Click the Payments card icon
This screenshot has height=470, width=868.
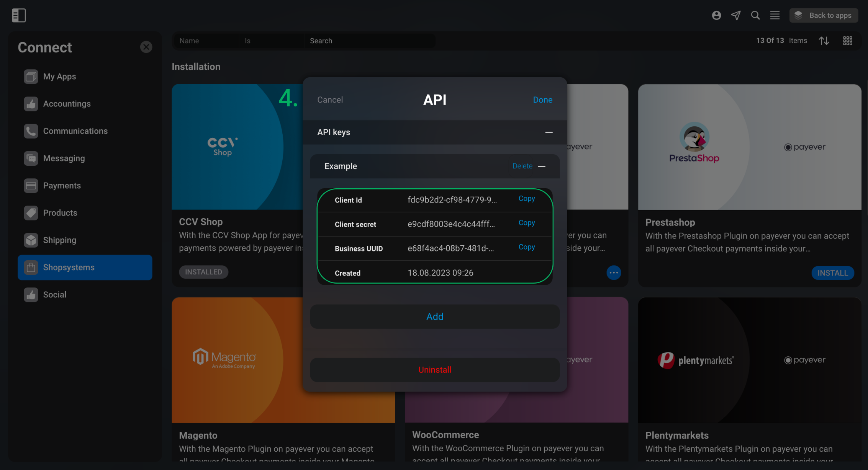(31, 186)
